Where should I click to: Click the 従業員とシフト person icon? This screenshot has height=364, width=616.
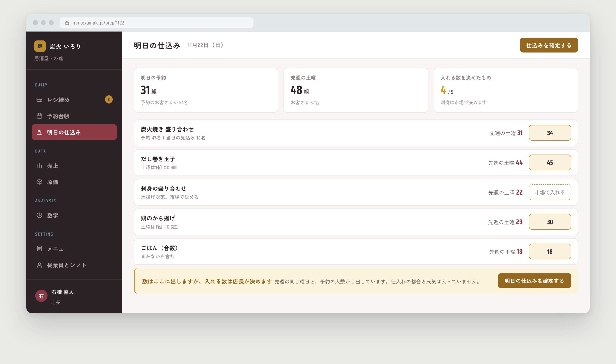pos(39,265)
